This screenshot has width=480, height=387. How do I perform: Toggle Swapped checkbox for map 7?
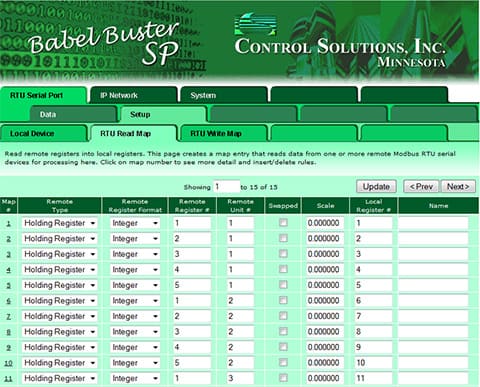pos(283,316)
